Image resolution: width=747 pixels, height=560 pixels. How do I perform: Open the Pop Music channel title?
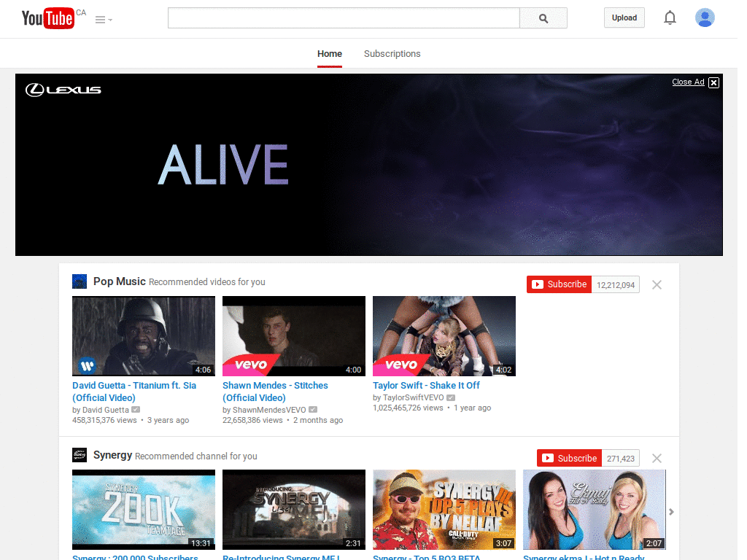click(120, 281)
